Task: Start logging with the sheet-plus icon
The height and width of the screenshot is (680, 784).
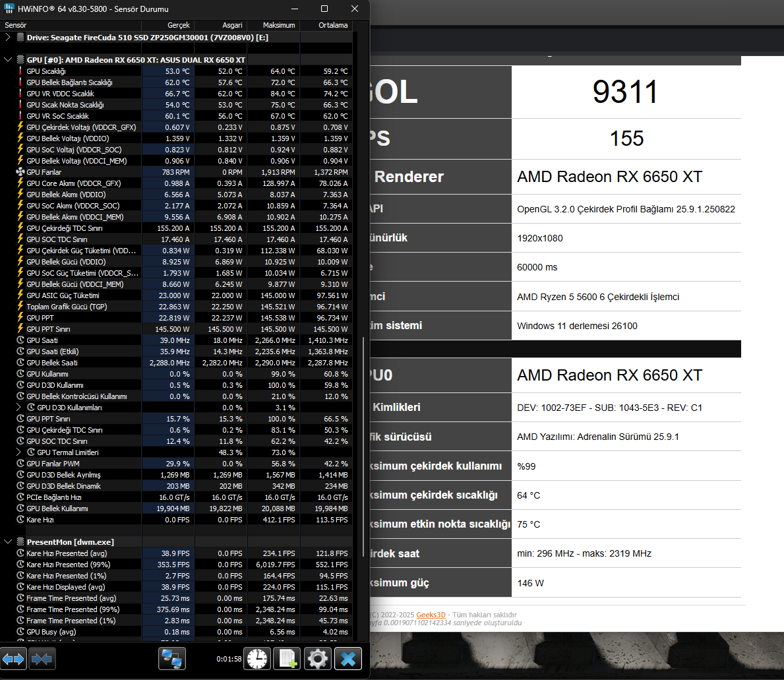Action: click(287, 659)
